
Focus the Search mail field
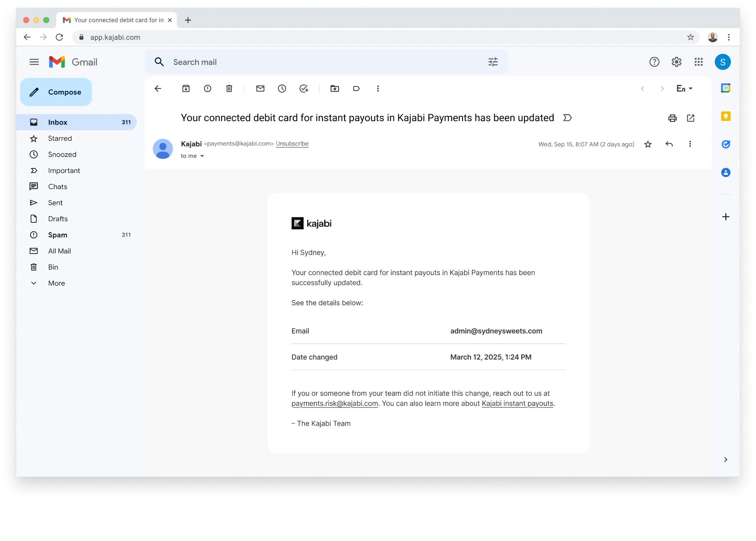326,62
